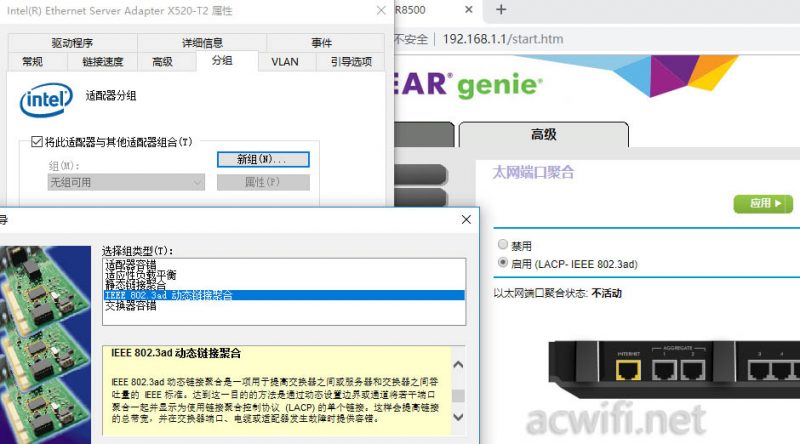
Task: Select 静态链接聚合 in team type list
Action: point(143,285)
